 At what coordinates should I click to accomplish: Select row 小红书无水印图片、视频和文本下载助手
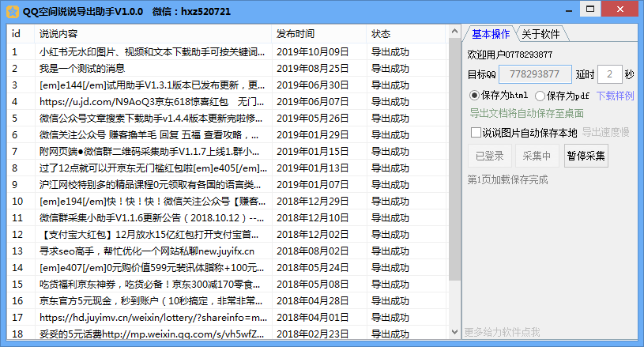pyautogui.click(x=226, y=52)
